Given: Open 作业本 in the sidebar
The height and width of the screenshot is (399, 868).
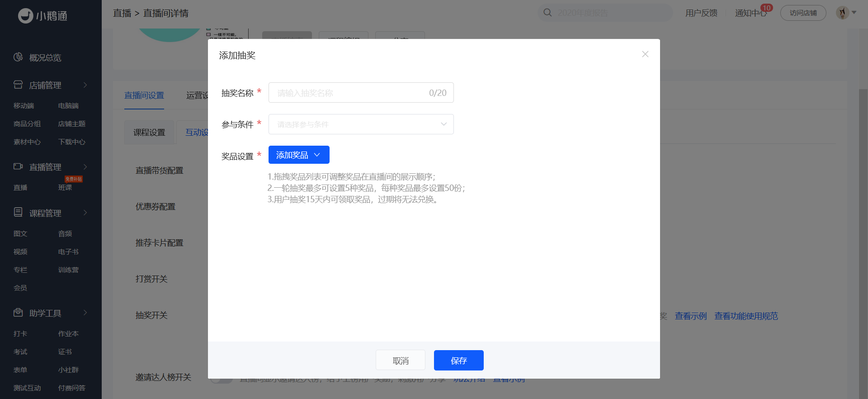Looking at the screenshot, I should [x=68, y=333].
